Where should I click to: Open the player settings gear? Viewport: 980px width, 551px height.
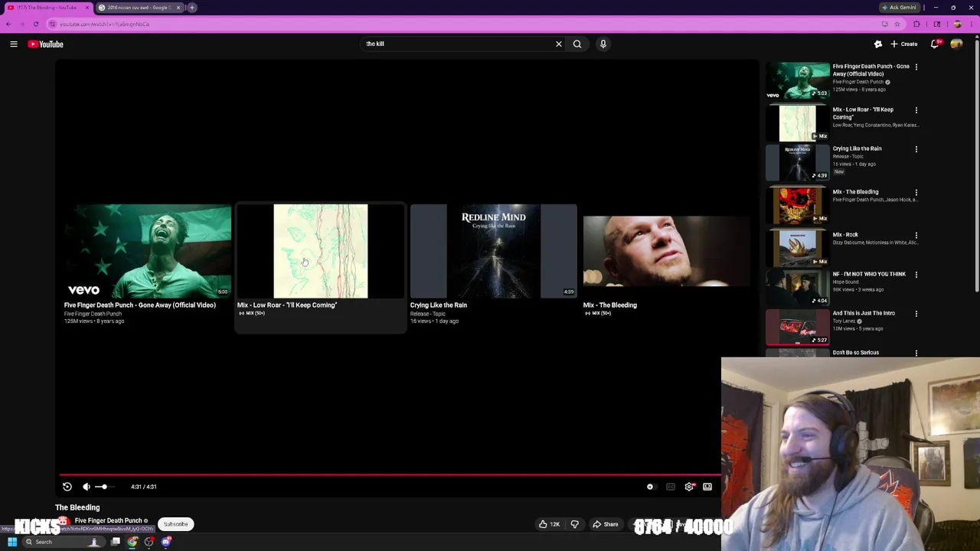pyautogui.click(x=689, y=487)
